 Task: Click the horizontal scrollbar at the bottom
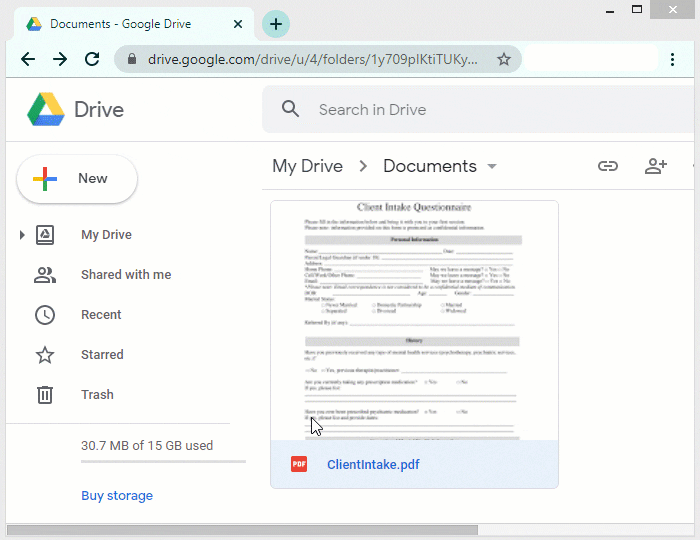[x=242, y=530]
